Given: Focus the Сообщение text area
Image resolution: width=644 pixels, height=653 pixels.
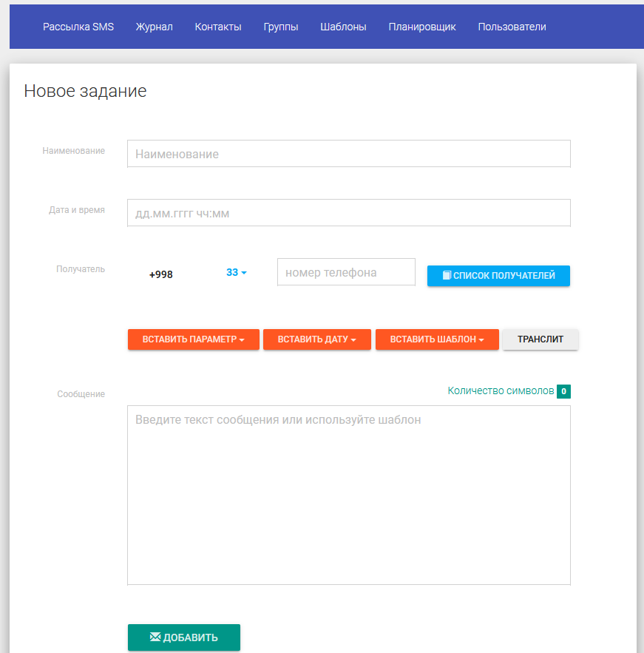Looking at the screenshot, I should pyautogui.click(x=348, y=495).
